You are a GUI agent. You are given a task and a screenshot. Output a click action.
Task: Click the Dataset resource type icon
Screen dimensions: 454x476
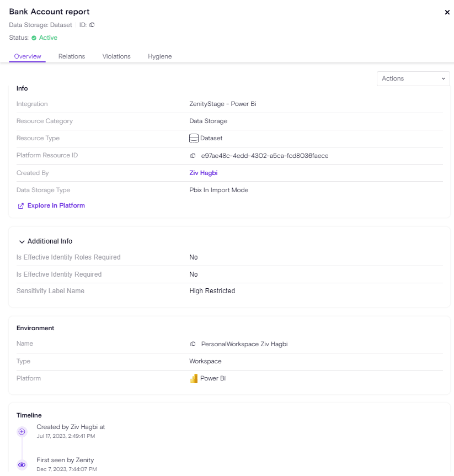[x=194, y=138]
